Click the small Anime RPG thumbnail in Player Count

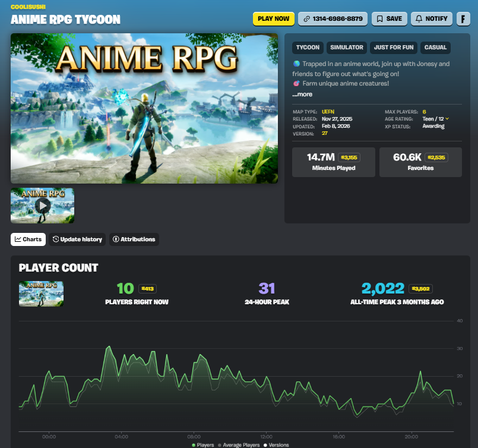41,294
